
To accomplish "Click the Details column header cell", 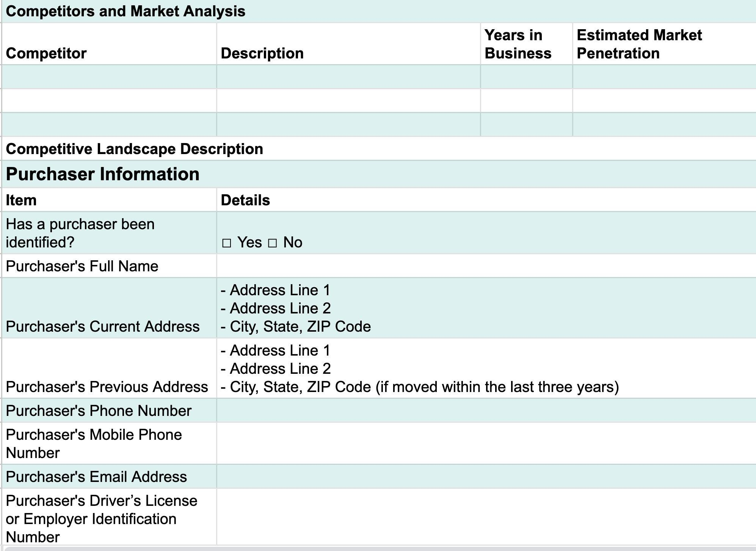I will [485, 200].
